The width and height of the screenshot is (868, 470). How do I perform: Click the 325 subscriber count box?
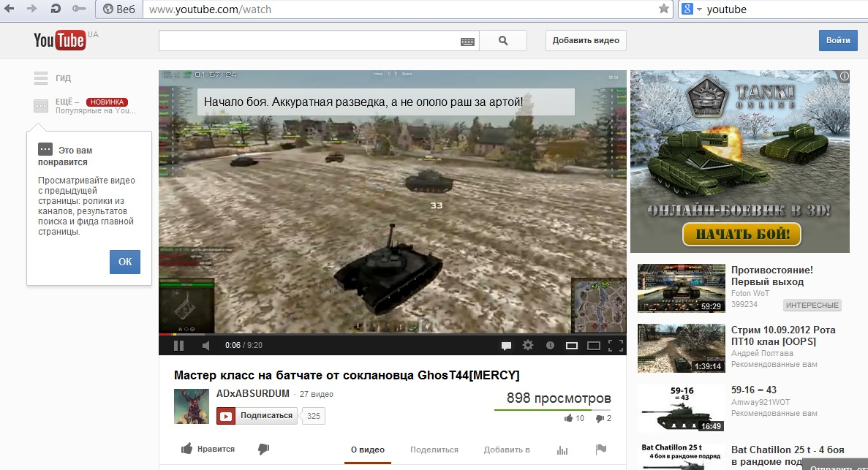(x=314, y=416)
